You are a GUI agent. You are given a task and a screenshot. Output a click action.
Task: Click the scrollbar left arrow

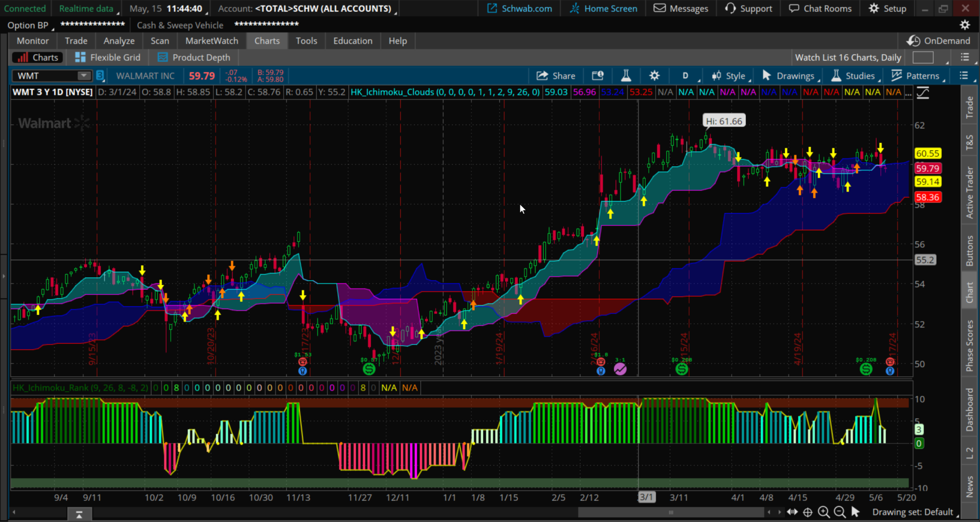(x=14, y=512)
